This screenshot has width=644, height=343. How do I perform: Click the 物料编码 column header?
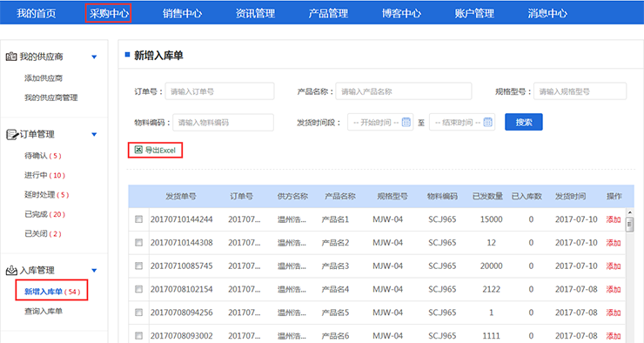[442, 197]
